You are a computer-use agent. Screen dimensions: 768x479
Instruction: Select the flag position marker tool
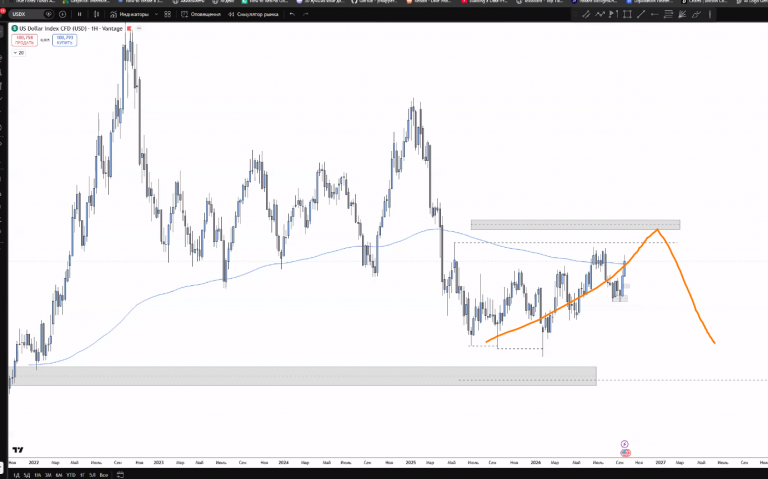(613, 14)
